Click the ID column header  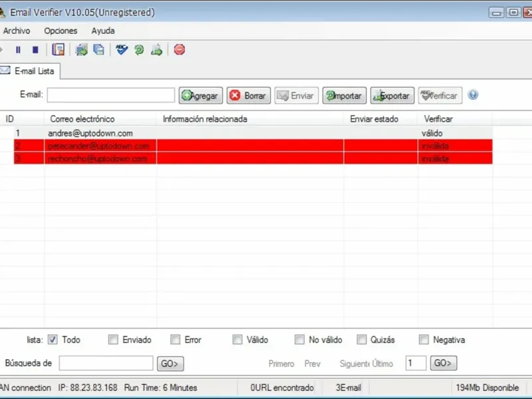coord(22,119)
